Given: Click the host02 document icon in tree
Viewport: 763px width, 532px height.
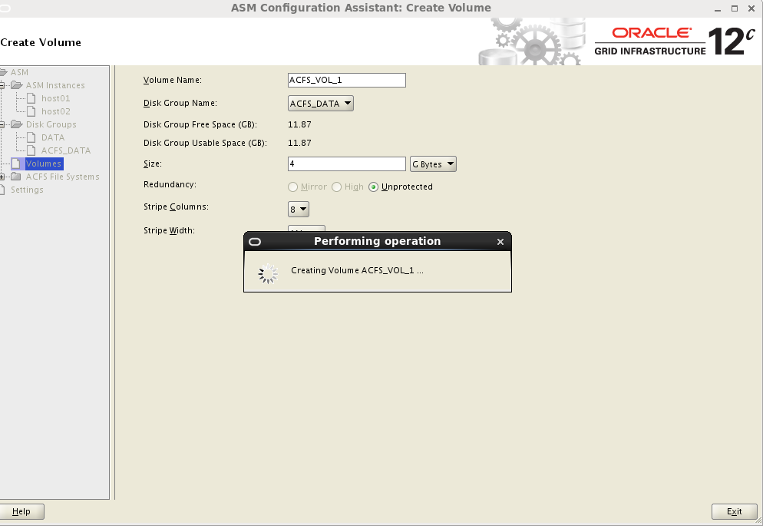Looking at the screenshot, I should click(31, 111).
